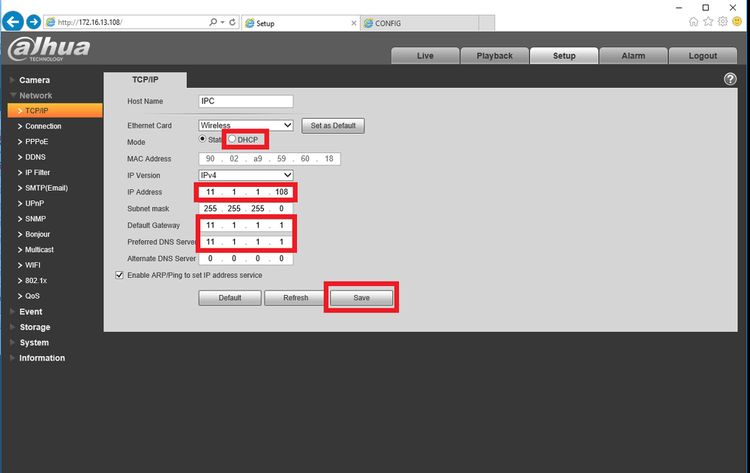This screenshot has width=750, height=473.
Task: Toggle Enable ARP/Ping checkbox
Action: [x=120, y=275]
